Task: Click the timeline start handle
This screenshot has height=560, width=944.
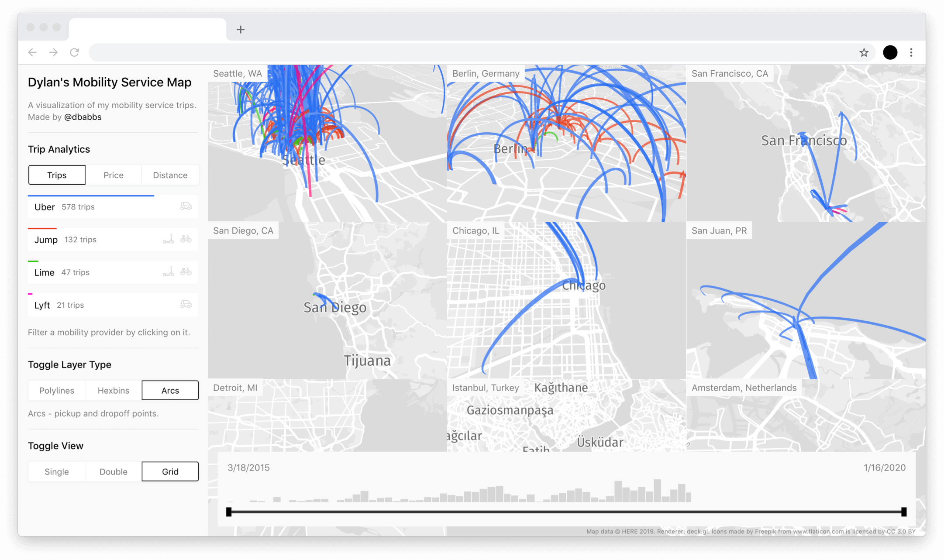Action: 229,512
